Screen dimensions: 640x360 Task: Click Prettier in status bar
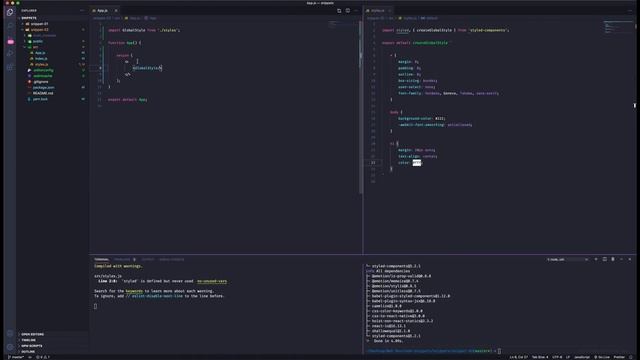pyautogui.click(x=619, y=357)
